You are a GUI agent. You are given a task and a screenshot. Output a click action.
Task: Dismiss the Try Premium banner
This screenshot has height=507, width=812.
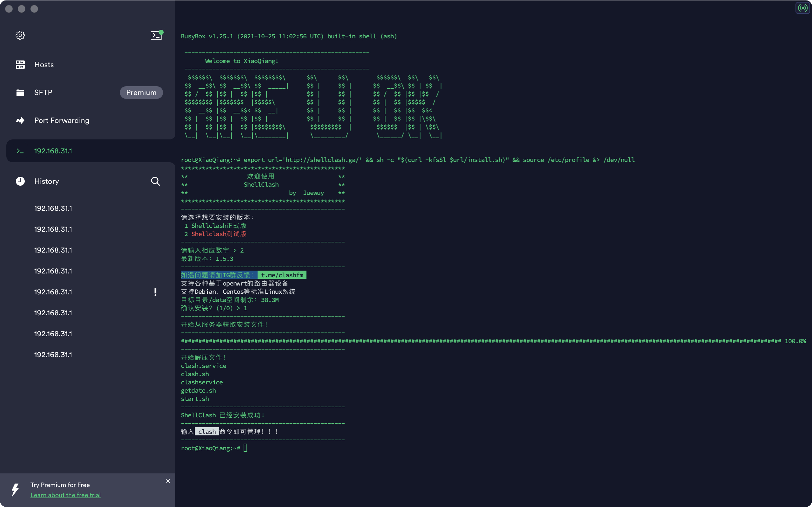pos(168,481)
